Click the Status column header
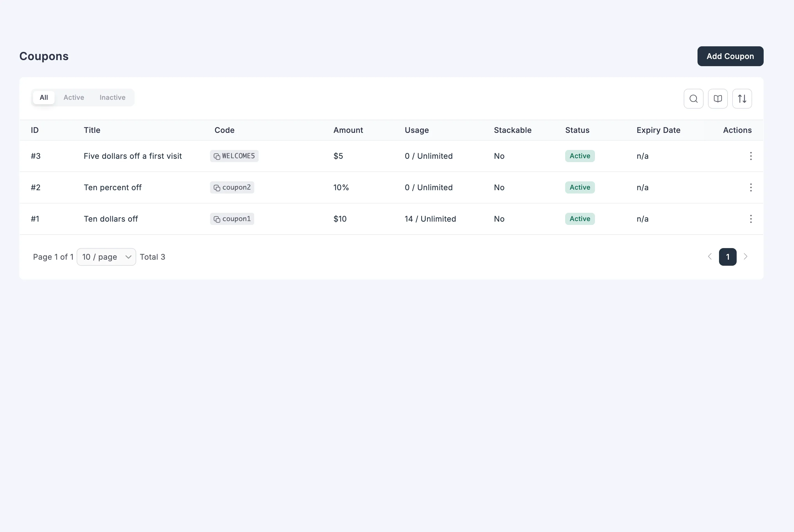The height and width of the screenshot is (532, 794). [x=577, y=130]
